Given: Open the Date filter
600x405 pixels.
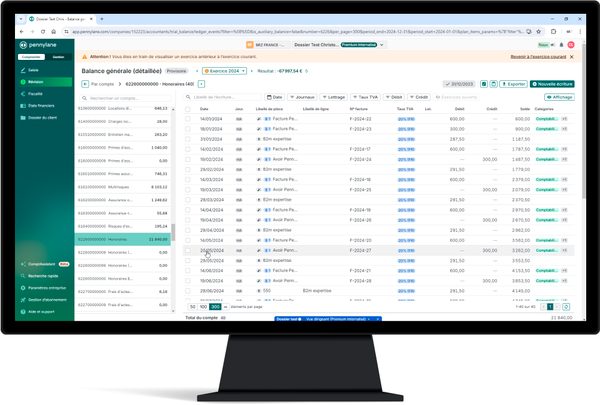Looking at the screenshot, I should click(275, 97).
